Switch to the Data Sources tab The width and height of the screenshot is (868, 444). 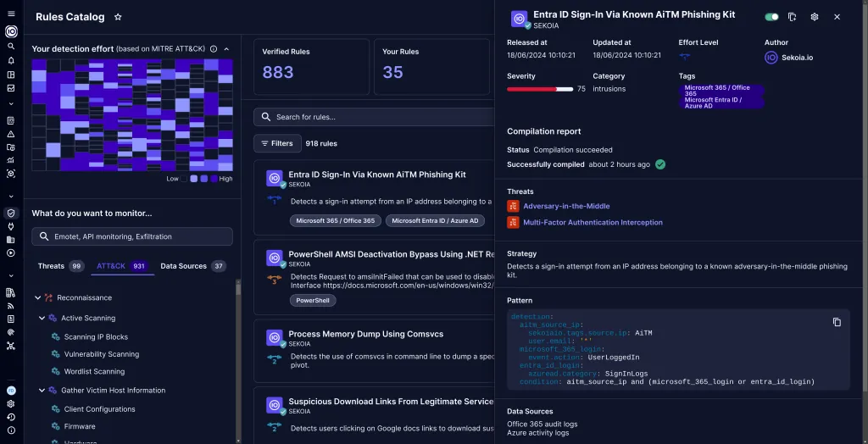coord(192,266)
